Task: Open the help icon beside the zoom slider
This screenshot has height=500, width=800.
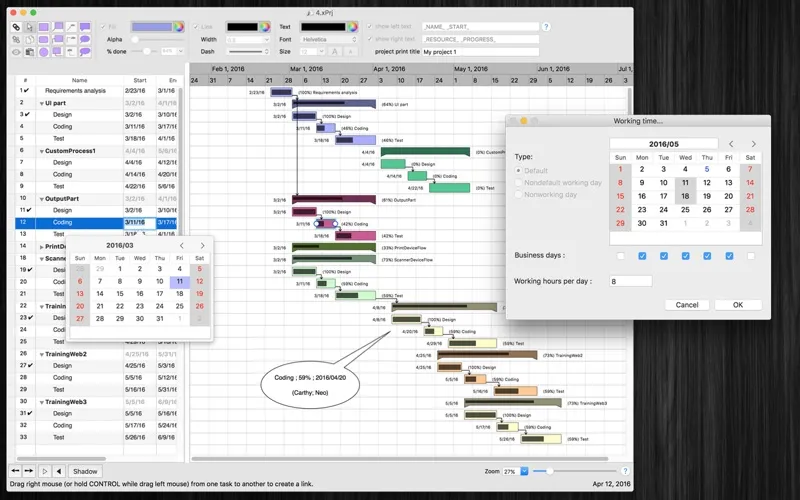Action: pos(625,471)
